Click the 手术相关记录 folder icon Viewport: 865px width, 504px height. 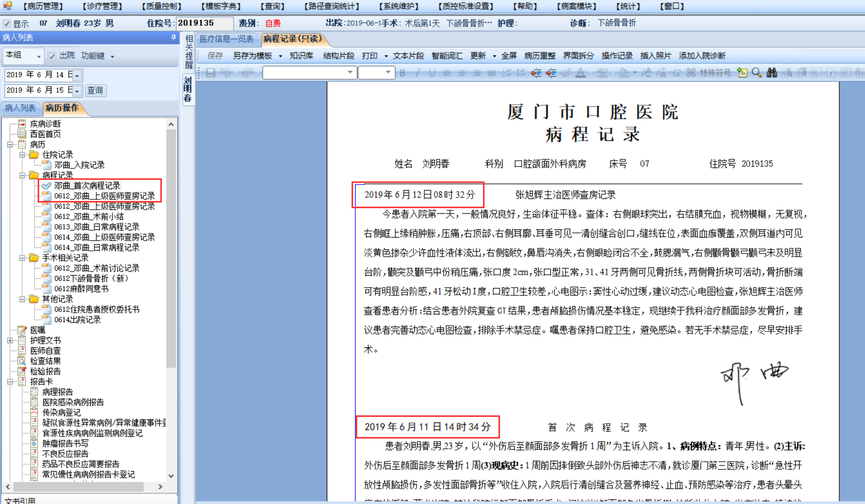pos(35,258)
